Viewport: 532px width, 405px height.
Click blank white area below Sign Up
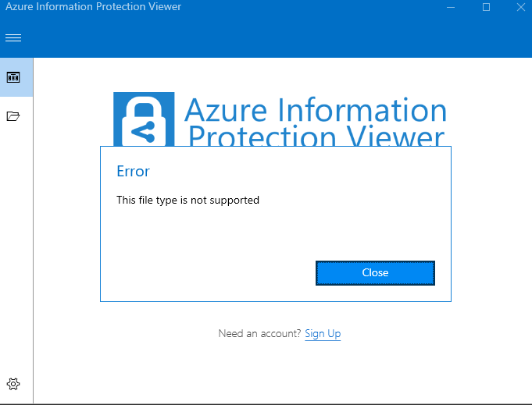pos(281,371)
